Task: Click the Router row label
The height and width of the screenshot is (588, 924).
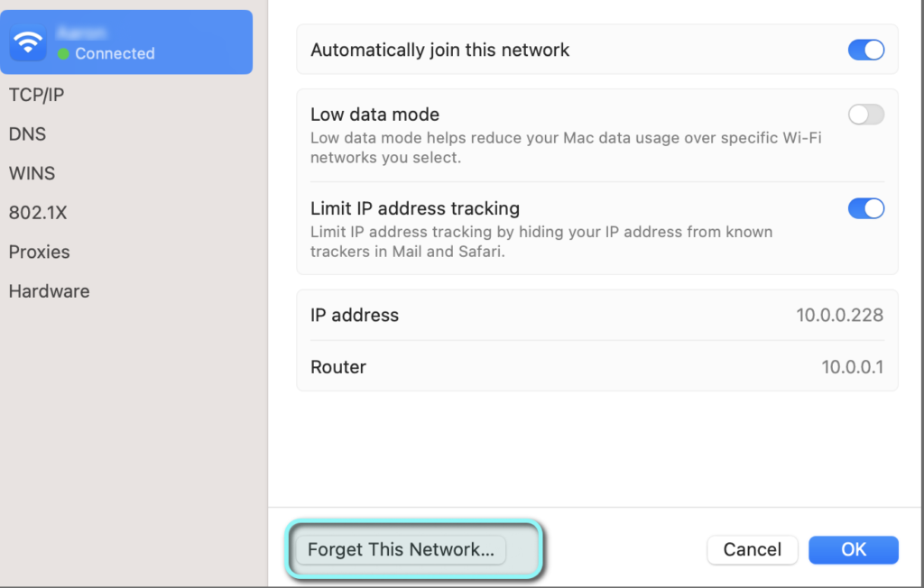Action: click(x=338, y=367)
